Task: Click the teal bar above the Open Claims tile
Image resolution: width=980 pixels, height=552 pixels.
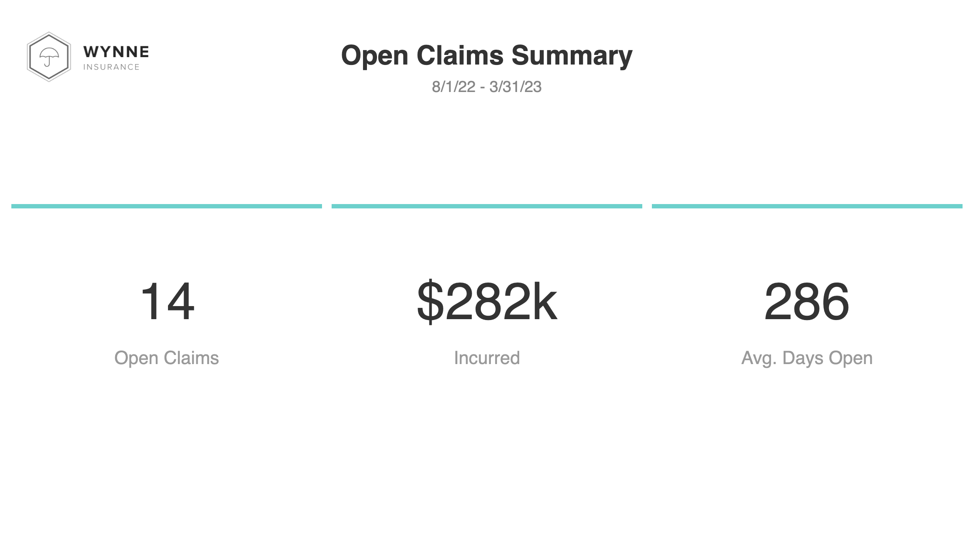Action: (x=167, y=206)
